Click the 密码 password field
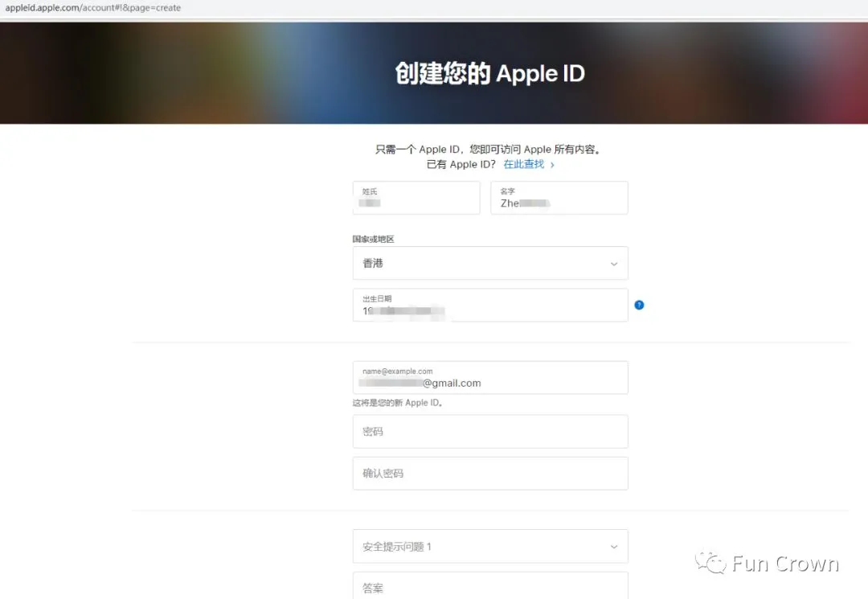868x599 pixels. click(x=490, y=431)
